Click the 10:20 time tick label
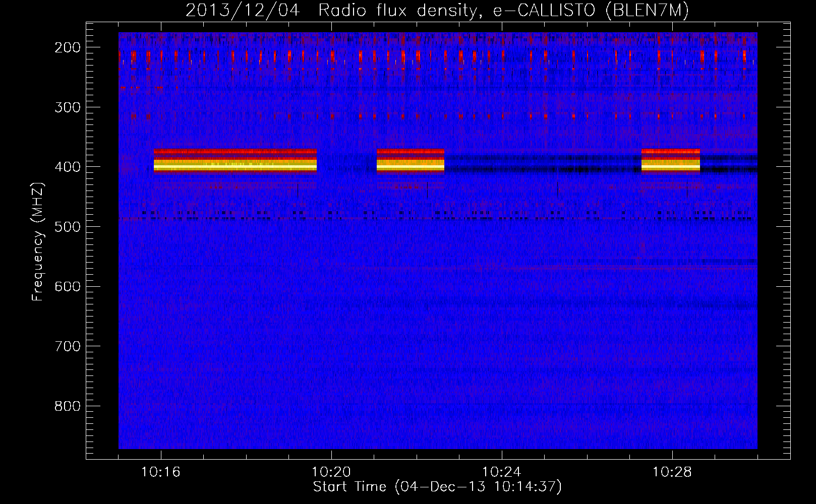The image size is (816, 504). pos(331,472)
